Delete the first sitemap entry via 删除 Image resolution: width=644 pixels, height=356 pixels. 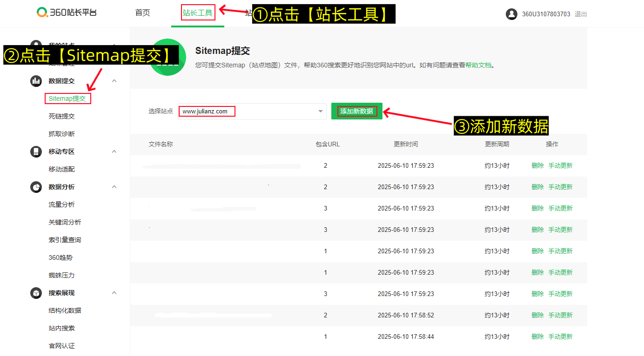click(537, 165)
